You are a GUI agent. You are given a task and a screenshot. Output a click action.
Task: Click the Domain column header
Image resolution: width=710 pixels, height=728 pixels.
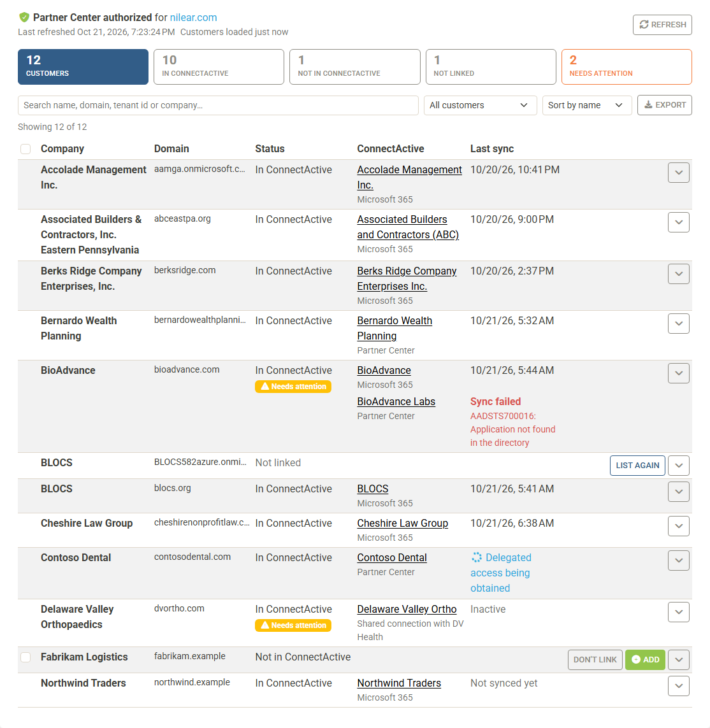click(x=171, y=148)
